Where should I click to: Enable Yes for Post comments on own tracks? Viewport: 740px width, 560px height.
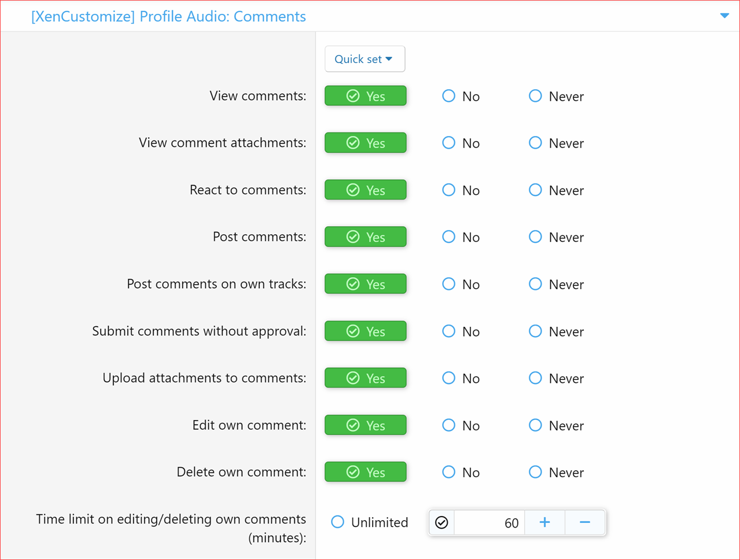tap(365, 283)
